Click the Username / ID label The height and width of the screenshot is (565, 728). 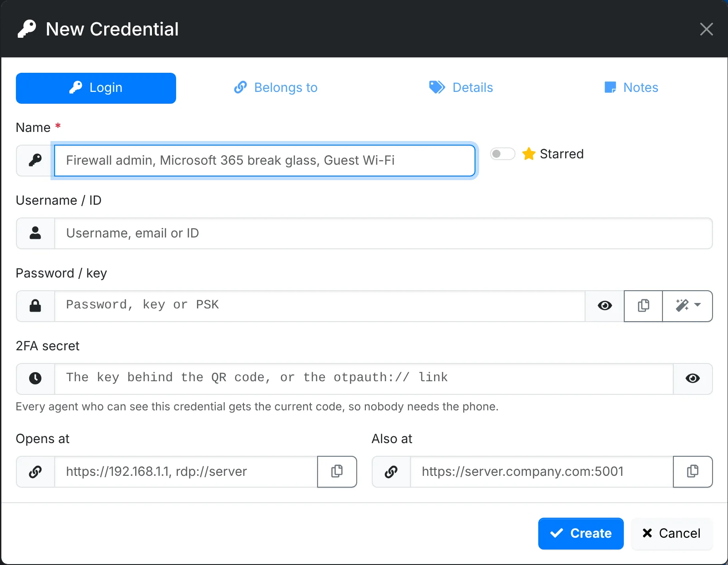(59, 200)
